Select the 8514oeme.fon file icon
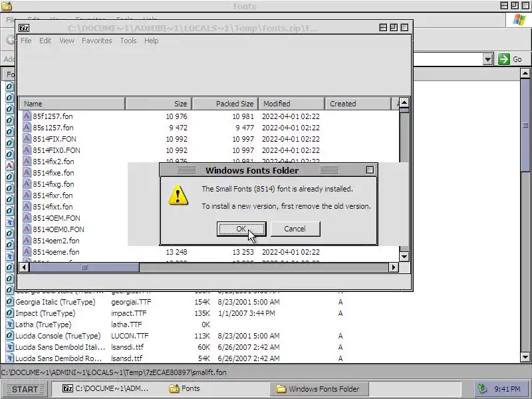Image resolution: width=532 pixels, height=399 pixels. (27, 252)
